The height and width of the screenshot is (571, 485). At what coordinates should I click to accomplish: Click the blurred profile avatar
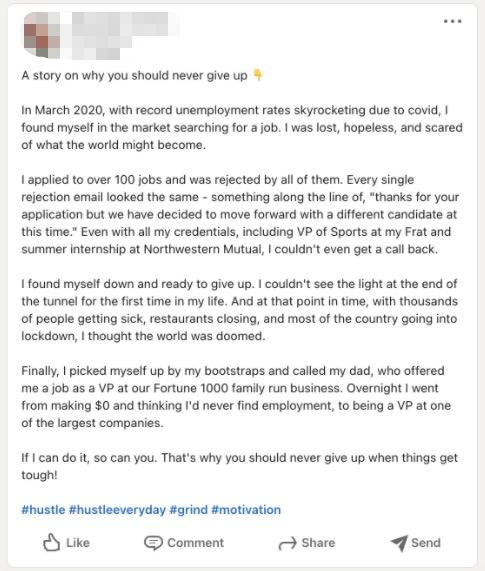click(42, 35)
